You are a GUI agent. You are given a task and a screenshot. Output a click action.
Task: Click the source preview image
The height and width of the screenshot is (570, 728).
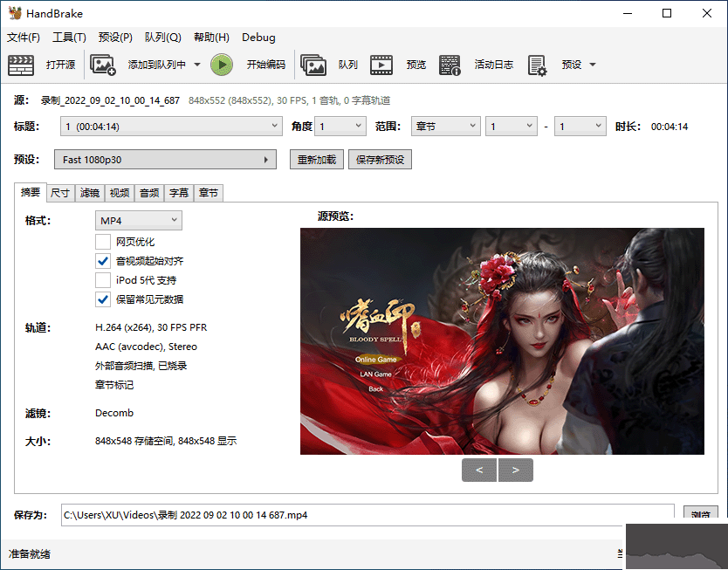502,341
